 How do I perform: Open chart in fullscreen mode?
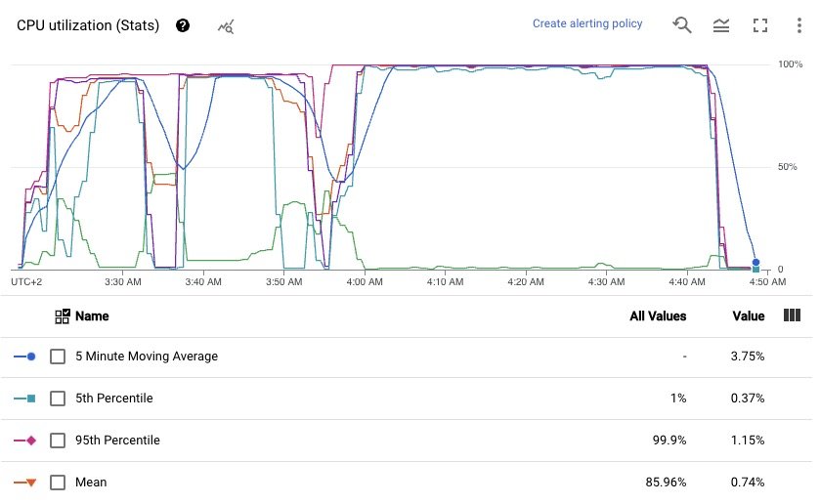click(760, 25)
